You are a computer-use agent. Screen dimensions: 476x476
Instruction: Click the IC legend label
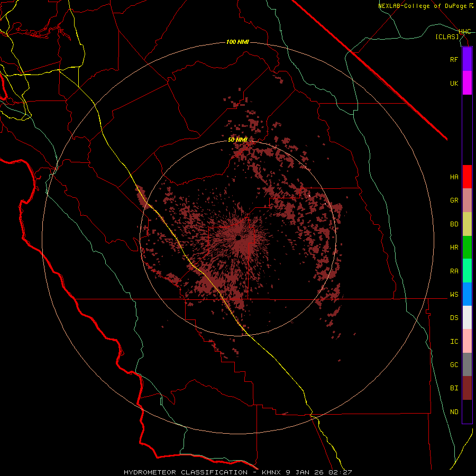[454, 342]
